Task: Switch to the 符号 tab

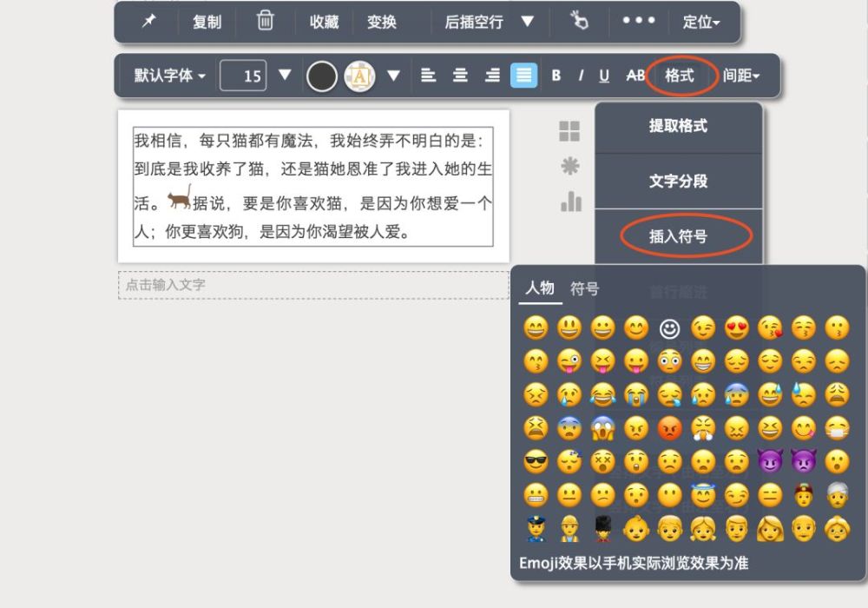Action: 584,288
